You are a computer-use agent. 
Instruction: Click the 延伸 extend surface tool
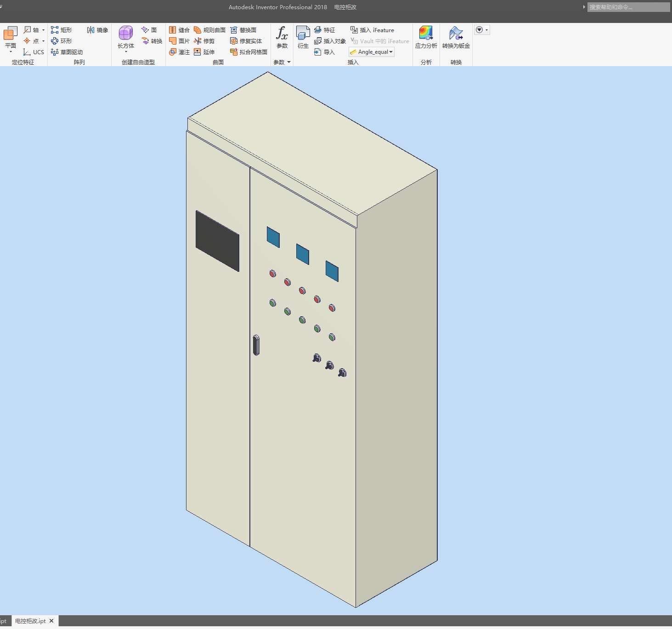tap(204, 52)
